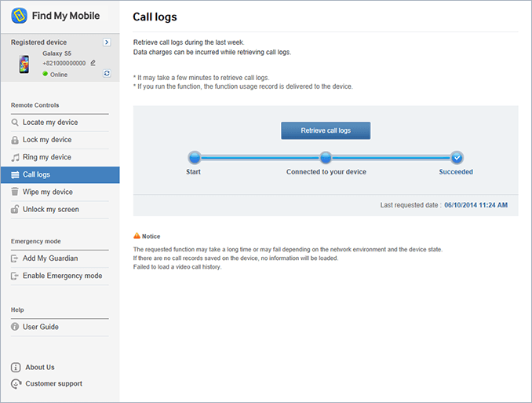This screenshot has height=403, width=532.
Task: Click the Enable Emergency mode icon
Action: 16,276
